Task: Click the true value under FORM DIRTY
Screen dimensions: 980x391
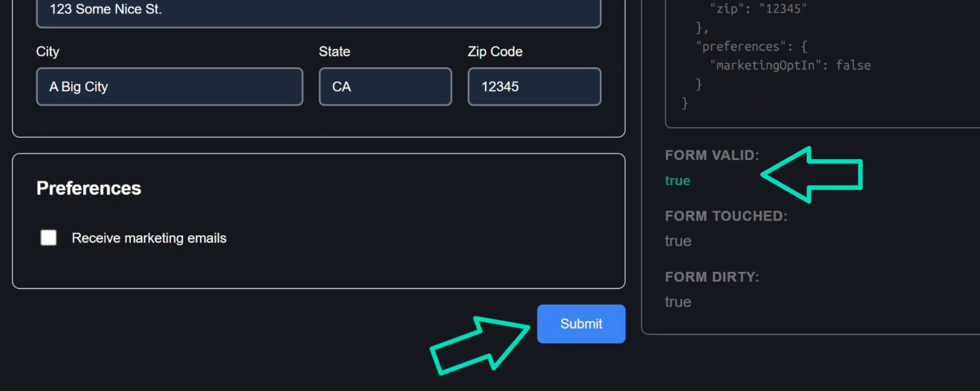Action: (x=678, y=301)
